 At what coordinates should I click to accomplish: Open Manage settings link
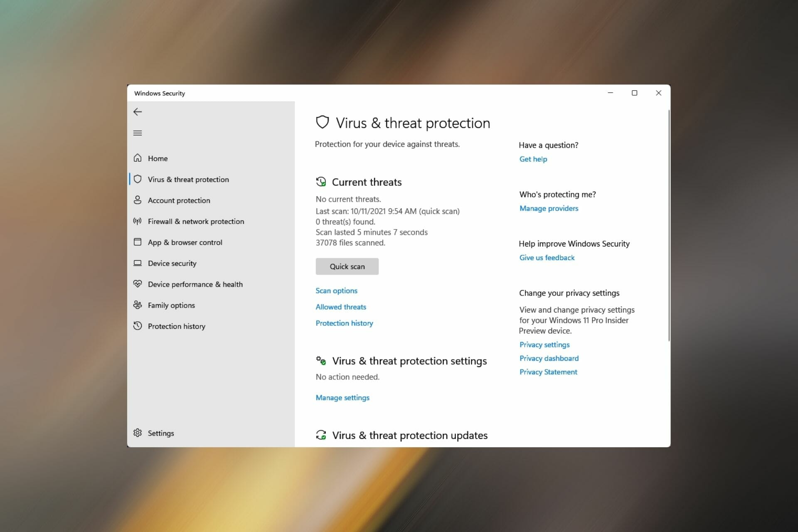coord(342,397)
